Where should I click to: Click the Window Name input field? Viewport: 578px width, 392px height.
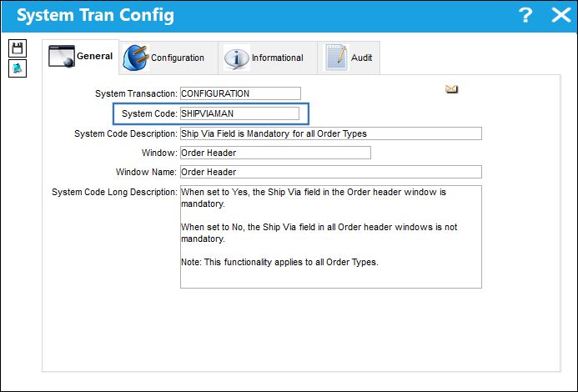click(330, 172)
